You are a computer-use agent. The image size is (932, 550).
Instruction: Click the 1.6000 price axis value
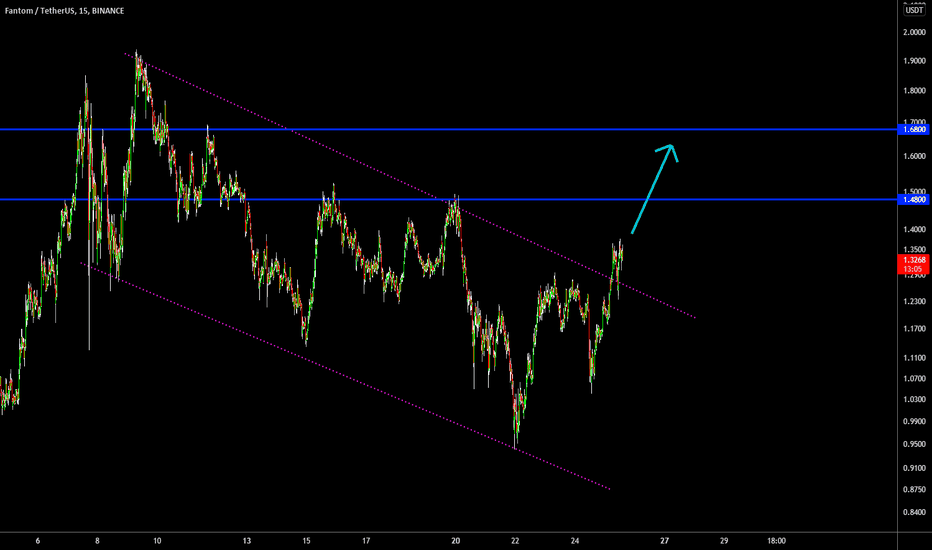coord(914,156)
